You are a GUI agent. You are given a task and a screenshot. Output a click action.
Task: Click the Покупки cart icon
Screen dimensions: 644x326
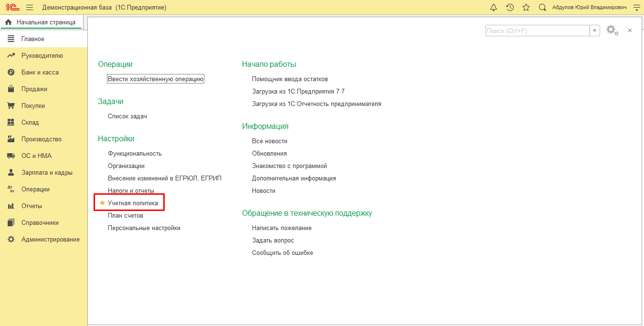coord(11,105)
